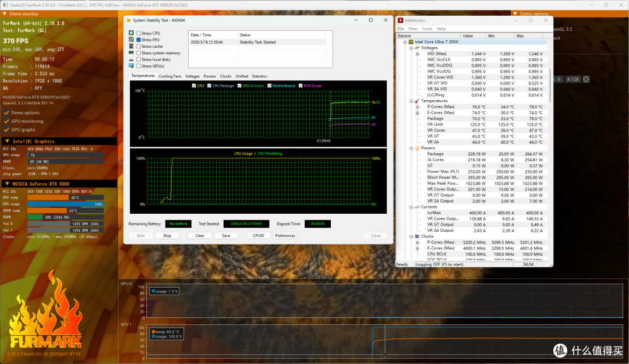Collapse the Powers group in HWMonitor
The height and width of the screenshot is (364, 629).
pyautogui.click(x=411, y=148)
